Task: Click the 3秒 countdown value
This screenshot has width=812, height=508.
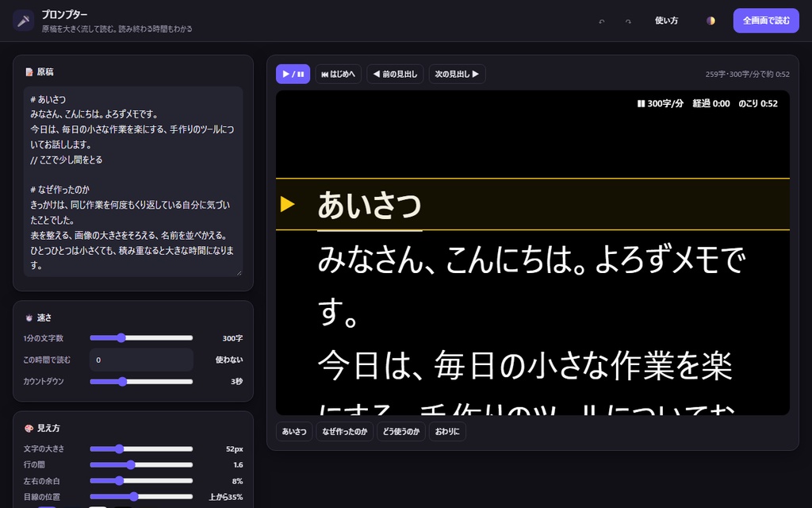Action: [236, 382]
